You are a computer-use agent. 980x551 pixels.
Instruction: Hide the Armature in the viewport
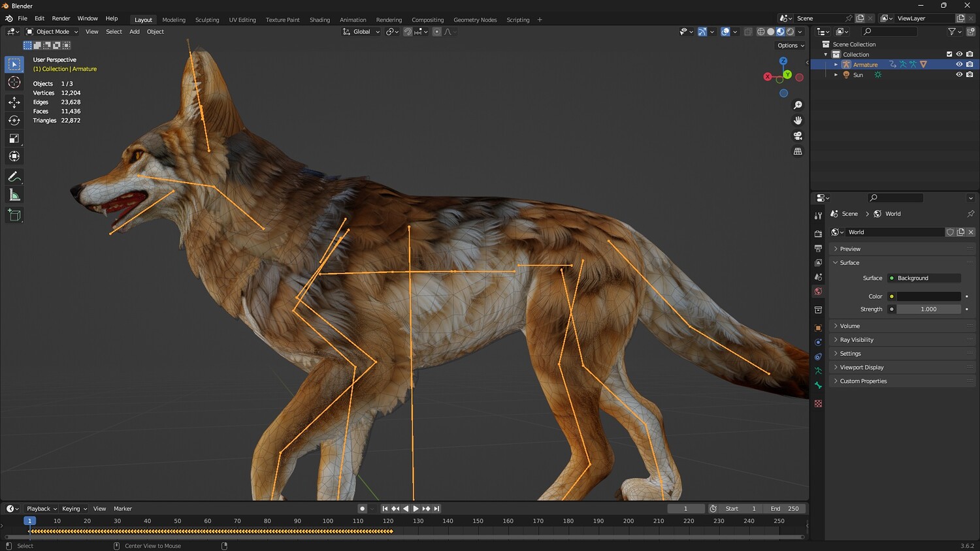click(x=959, y=65)
